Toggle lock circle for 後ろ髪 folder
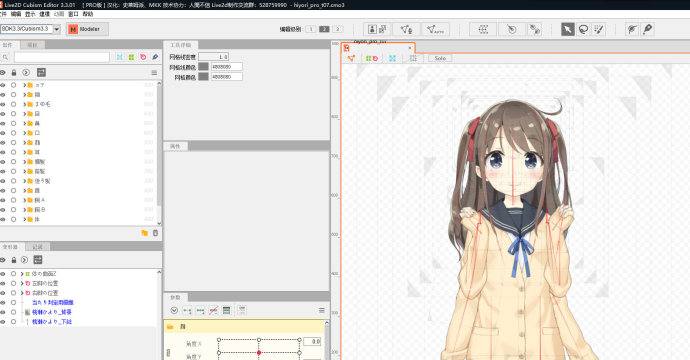This screenshot has height=360, width=690. [14, 181]
